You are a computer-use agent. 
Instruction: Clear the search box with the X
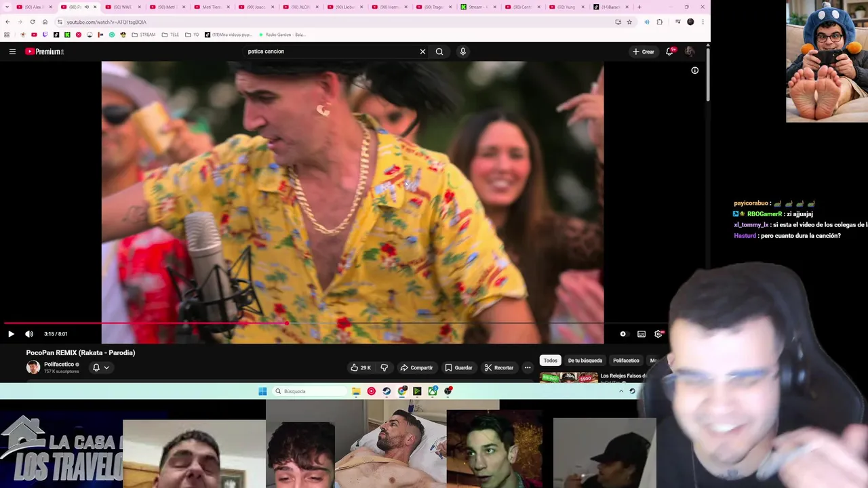[x=422, y=52]
